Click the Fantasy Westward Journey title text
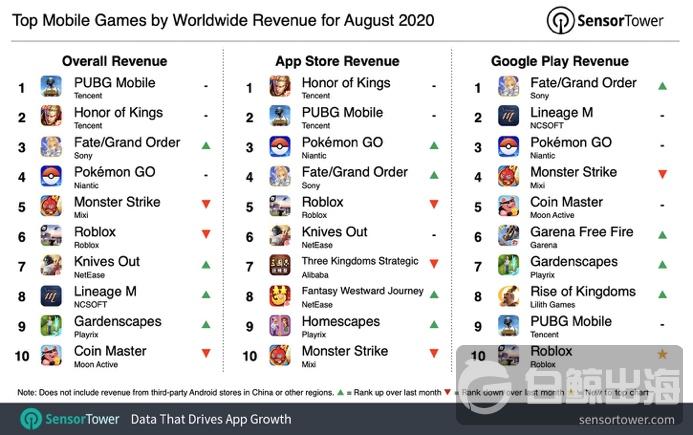 click(361, 291)
